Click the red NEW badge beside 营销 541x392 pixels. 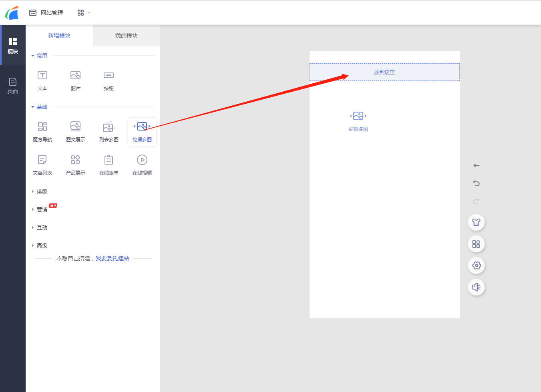click(53, 205)
